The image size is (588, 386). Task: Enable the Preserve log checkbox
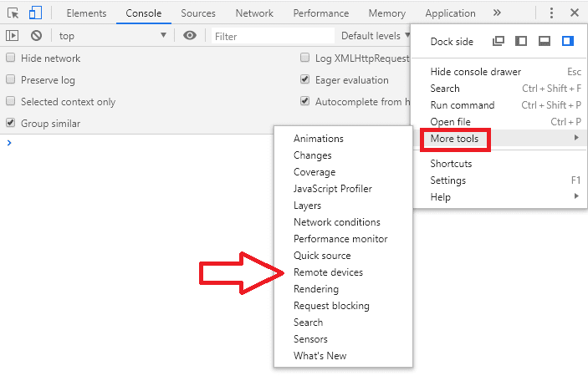(x=11, y=79)
